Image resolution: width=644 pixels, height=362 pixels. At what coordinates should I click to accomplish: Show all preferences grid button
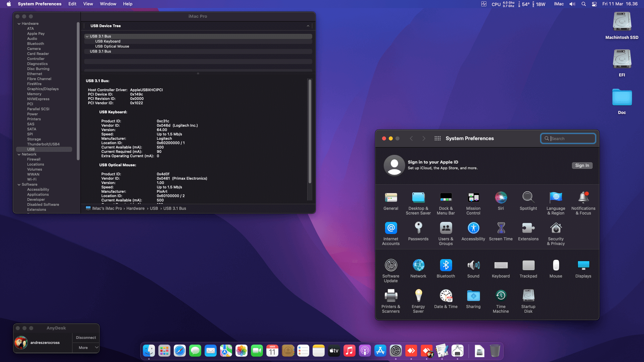[437, 138]
